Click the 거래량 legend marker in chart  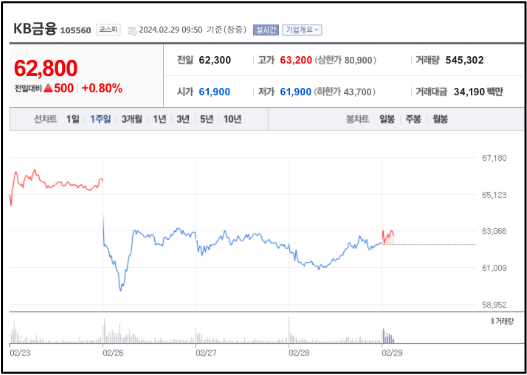pos(493,321)
